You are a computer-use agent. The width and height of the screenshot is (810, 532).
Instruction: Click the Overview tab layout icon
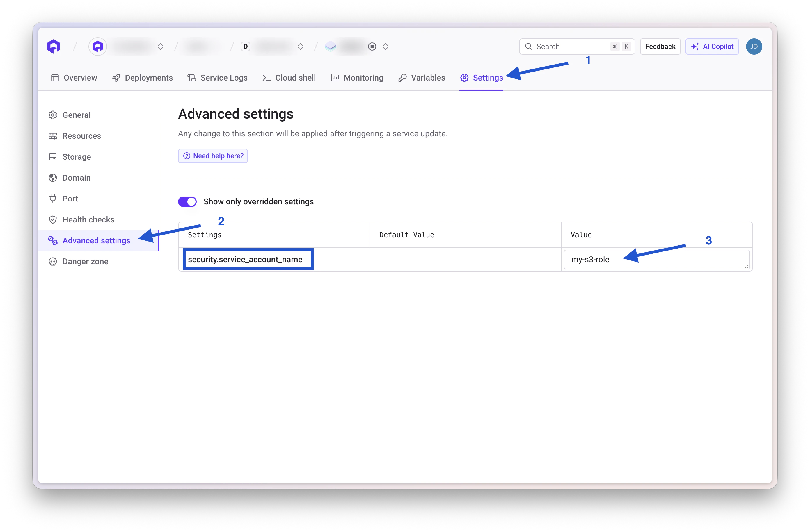point(55,78)
